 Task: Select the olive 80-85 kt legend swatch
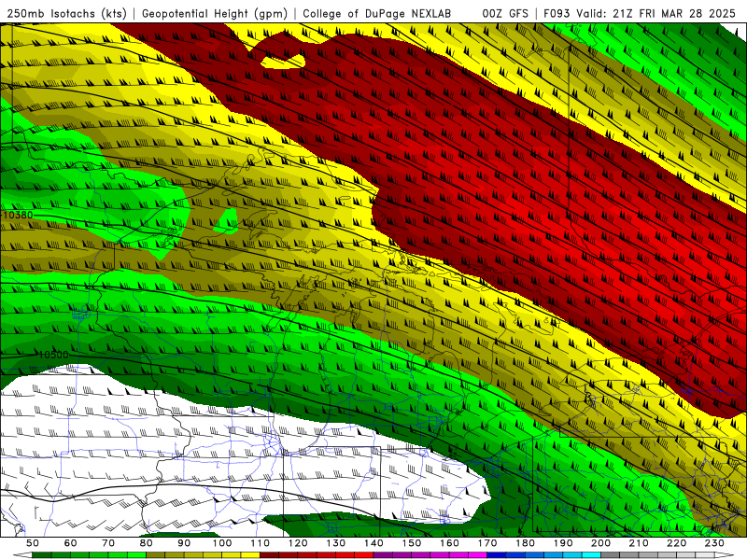coord(155,555)
